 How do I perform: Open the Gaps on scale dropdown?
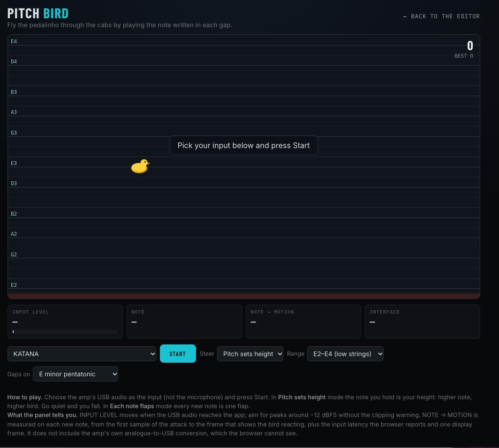coord(76,374)
